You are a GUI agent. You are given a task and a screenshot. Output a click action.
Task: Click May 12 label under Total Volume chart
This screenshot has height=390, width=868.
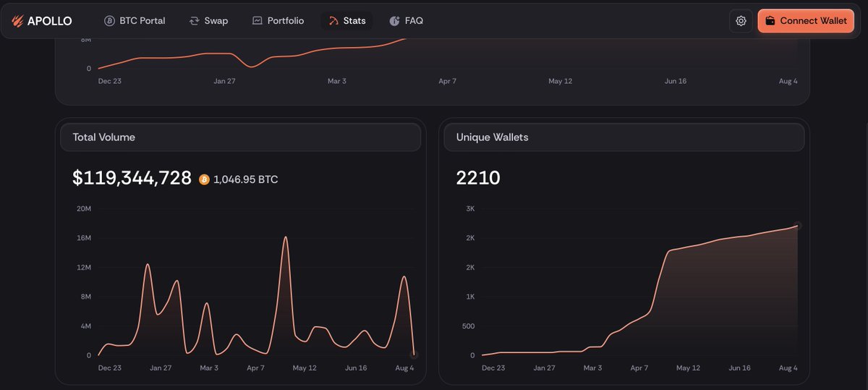[305, 368]
